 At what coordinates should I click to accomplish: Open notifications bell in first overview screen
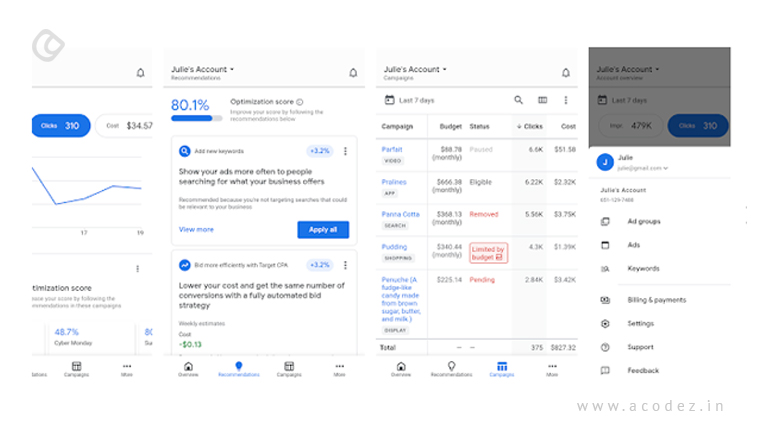pyautogui.click(x=140, y=73)
